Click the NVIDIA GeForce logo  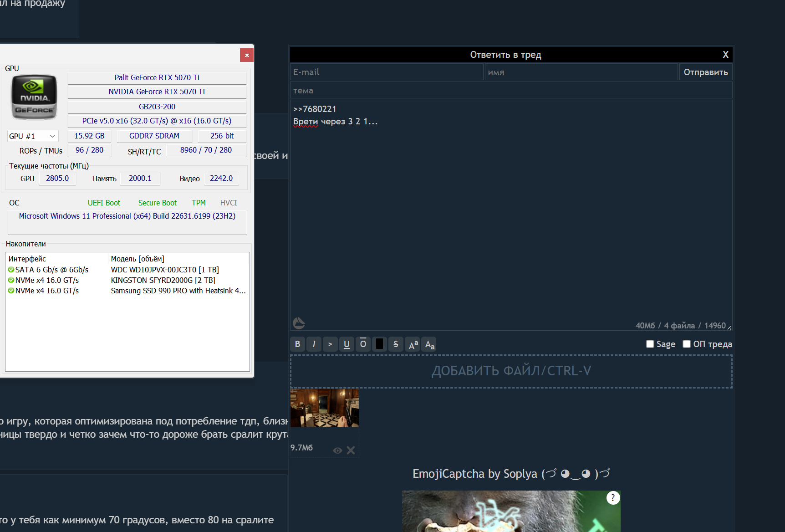34,97
